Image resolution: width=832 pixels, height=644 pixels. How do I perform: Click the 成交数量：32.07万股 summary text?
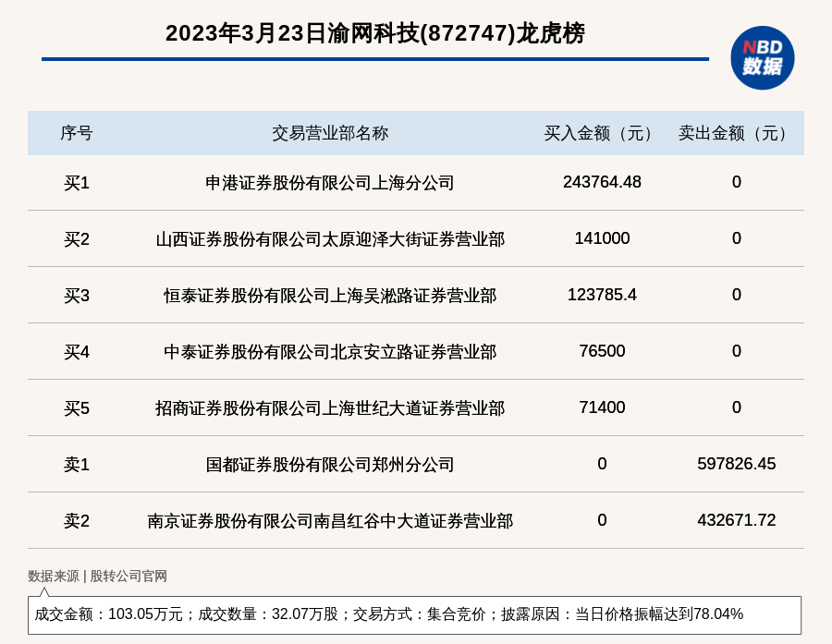(x=268, y=614)
